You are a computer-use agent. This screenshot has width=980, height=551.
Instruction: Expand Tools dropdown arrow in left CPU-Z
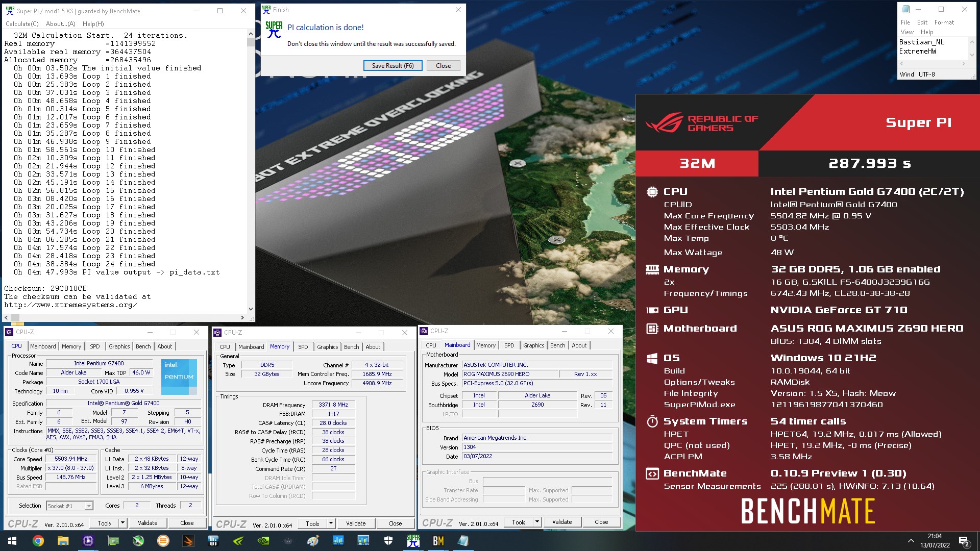point(122,523)
